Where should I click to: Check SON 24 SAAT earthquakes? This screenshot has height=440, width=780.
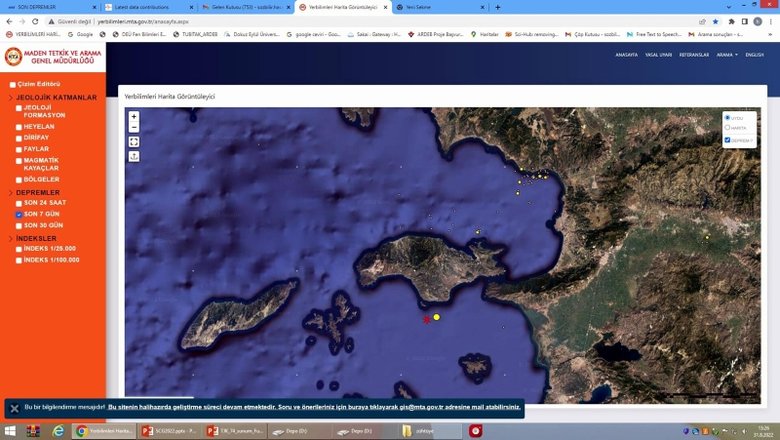point(19,203)
